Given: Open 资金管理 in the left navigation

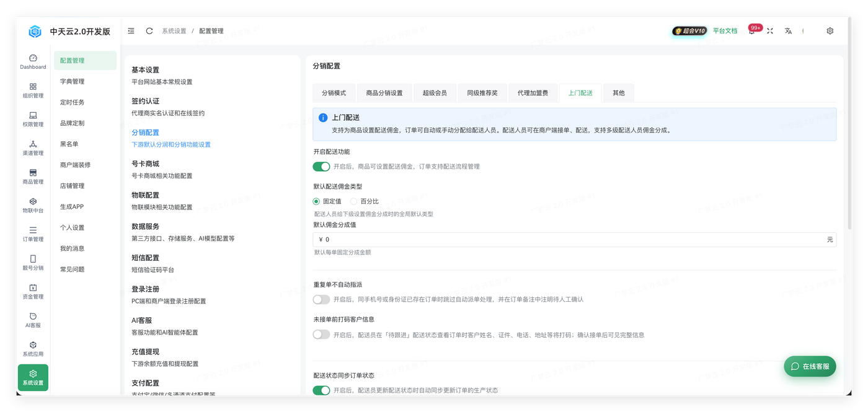Looking at the screenshot, I should point(33,291).
